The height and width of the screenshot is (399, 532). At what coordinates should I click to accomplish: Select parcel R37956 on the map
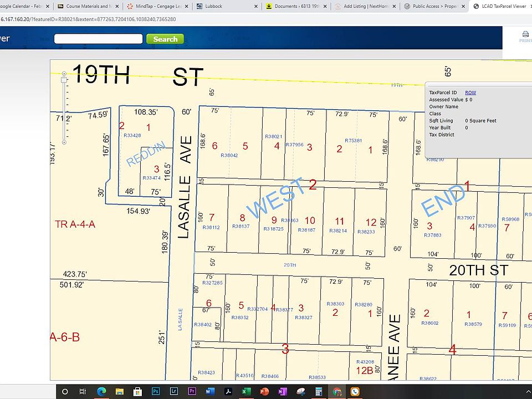[294, 145]
